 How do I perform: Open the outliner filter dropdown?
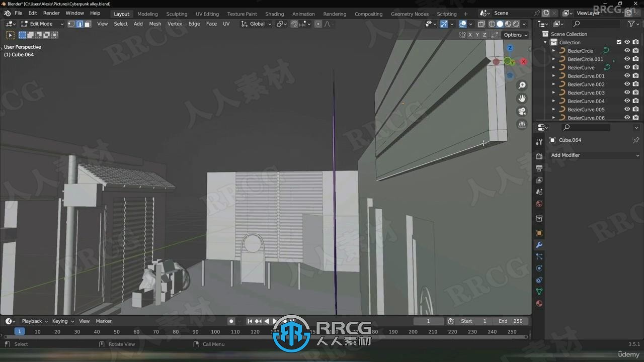coord(633,24)
